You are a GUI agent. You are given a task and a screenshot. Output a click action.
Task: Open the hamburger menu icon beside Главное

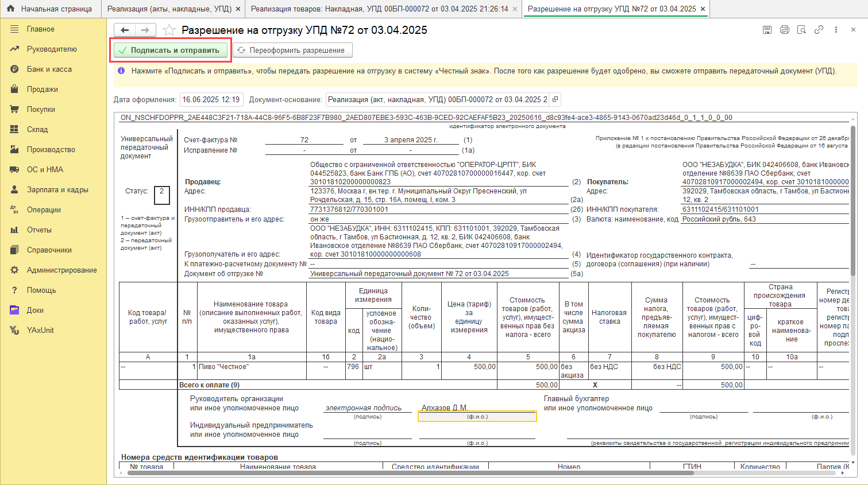14,29
